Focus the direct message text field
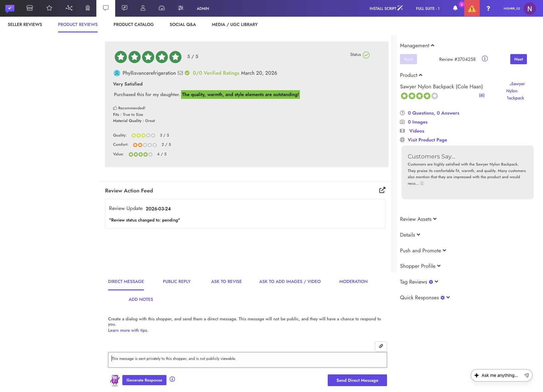The width and height of the screenshot is (543, 392). (x=247, y=360)
